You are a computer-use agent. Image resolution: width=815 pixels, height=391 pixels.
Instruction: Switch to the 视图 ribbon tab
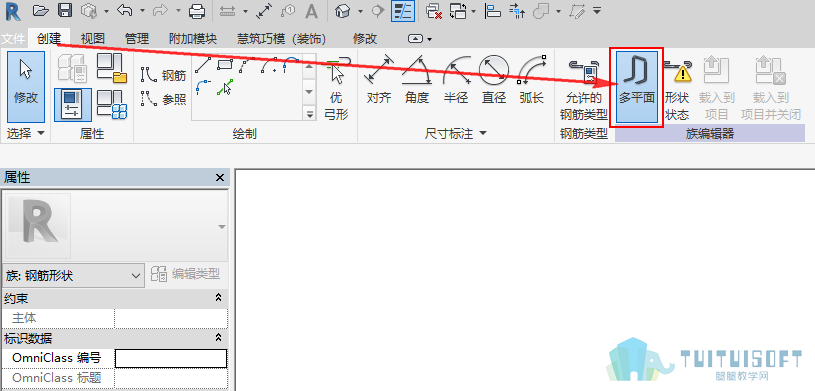click(x=93, y=38)
